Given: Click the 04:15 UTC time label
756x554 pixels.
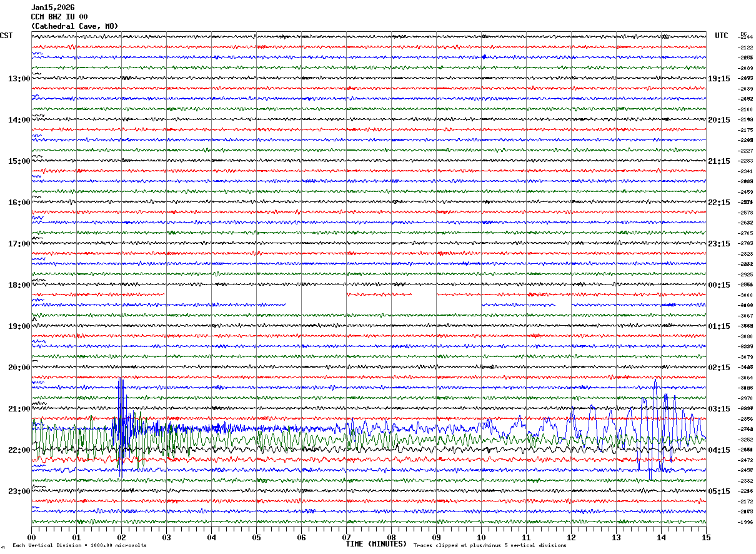Looking at the screenshot, I should tap(719, 450).
